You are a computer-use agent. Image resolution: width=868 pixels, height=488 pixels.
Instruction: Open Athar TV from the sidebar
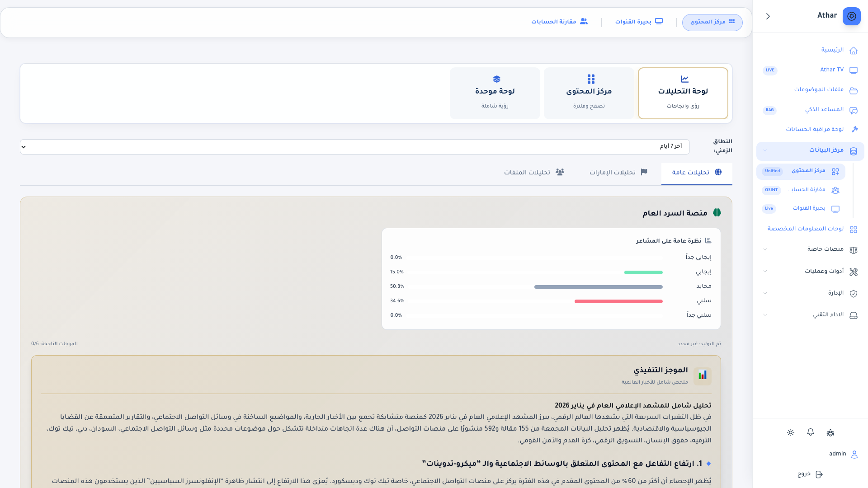(832, 70)
